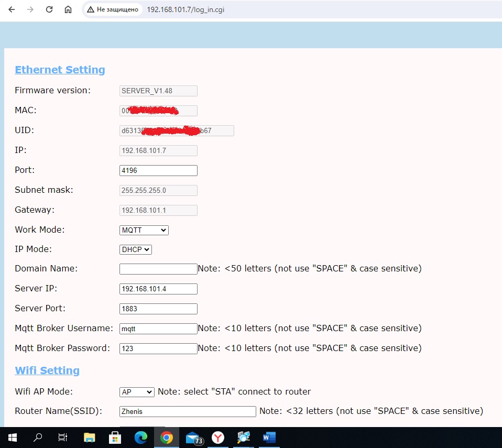Open File Explorer from taskbar

(90, 437)
